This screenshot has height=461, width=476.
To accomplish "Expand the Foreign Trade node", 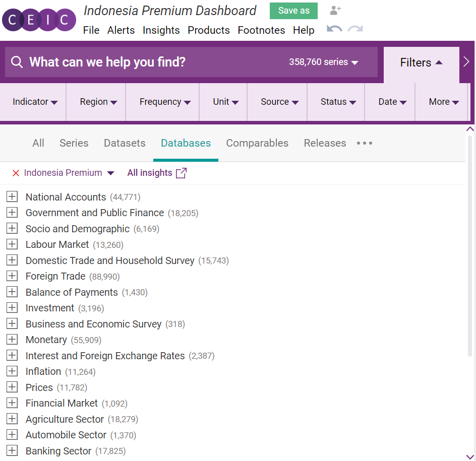I will [x=12, y=276].
